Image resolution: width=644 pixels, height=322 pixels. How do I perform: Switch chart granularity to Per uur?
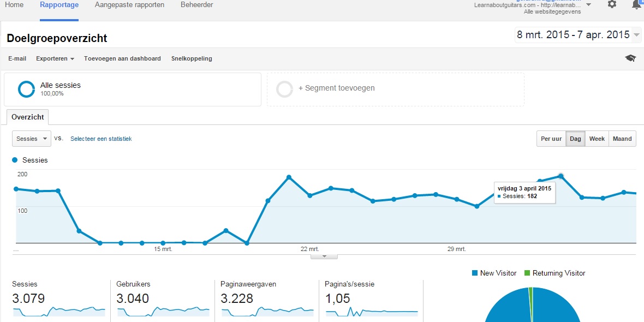551,139
